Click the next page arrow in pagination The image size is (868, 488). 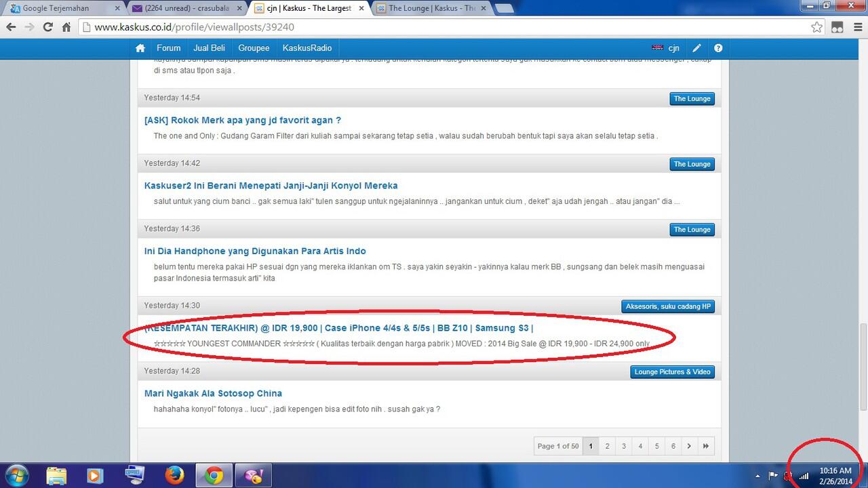coord(689,446)
